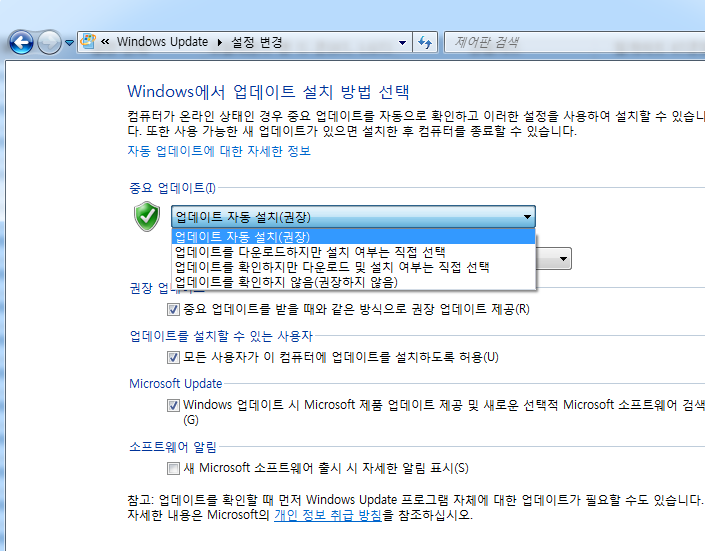This screenshot has width=705, height=551.
Task: Click the double chevron in address bar
Action: coord(105,42)
